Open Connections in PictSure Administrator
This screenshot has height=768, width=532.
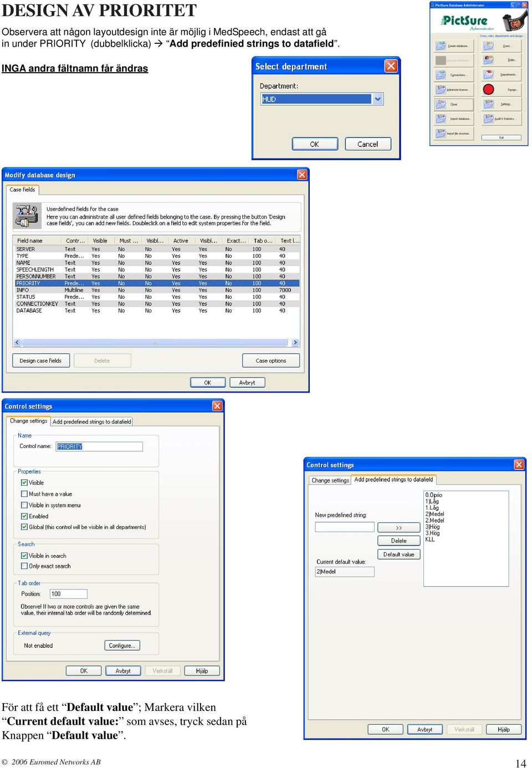454,75
